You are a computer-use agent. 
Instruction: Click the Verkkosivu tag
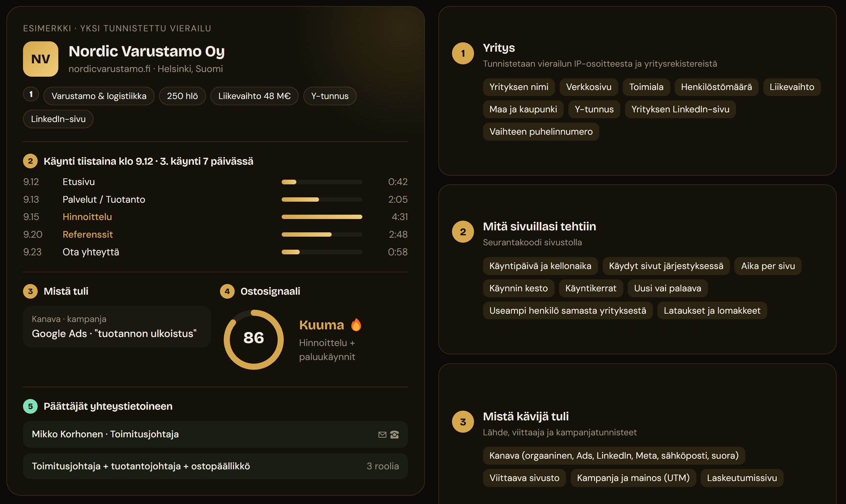(589, 87)
